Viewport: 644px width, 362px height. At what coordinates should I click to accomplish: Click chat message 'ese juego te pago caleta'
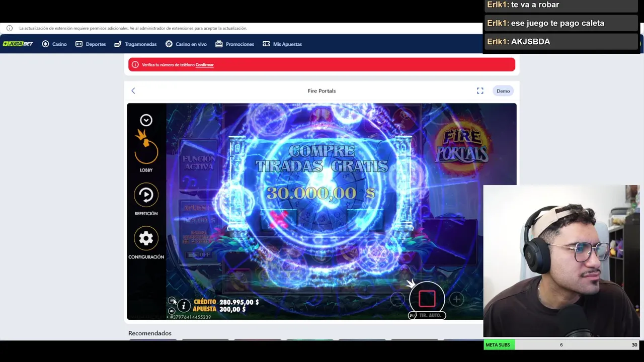pyautogui.click(x=561, y=23)
